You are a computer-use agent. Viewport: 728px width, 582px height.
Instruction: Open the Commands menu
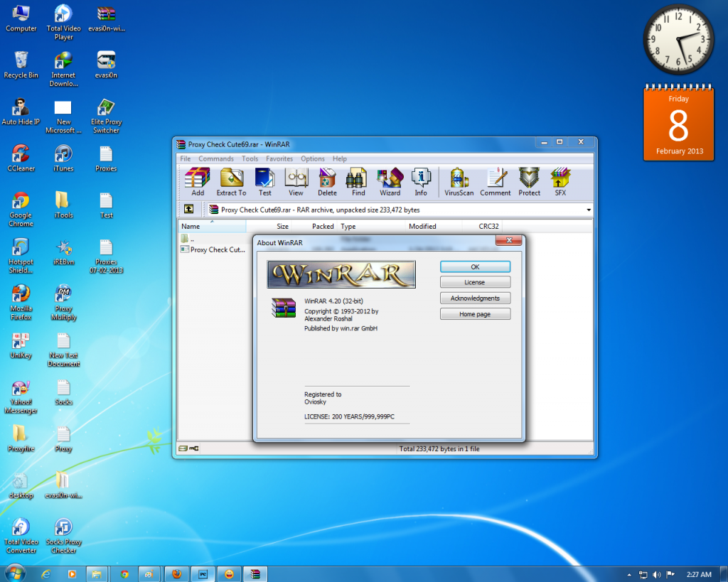click(x=216, y=158)
